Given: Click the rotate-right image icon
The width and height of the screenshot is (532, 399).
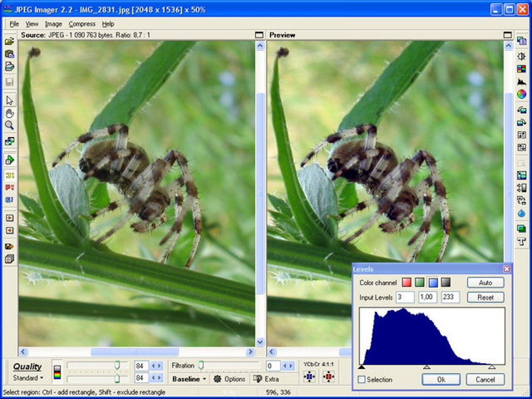Looking at the screenshot, I should [522, 123].
